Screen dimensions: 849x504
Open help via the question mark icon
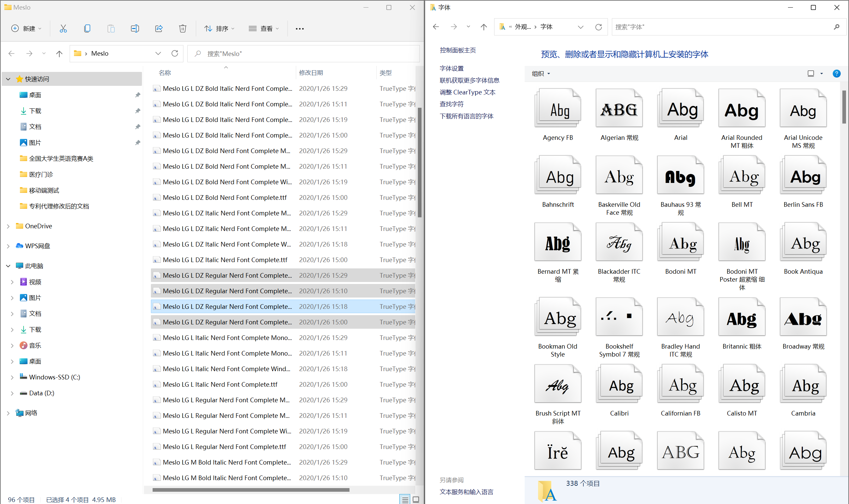[x=836, y=73]
